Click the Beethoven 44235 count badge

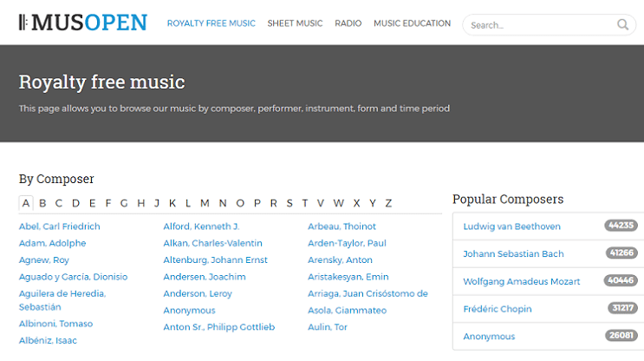(621, 226)
